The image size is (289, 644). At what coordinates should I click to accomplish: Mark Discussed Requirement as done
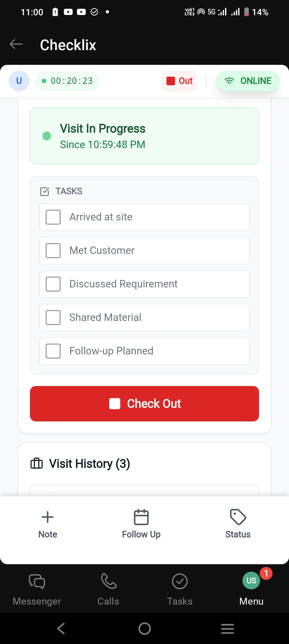coord(53,284)
